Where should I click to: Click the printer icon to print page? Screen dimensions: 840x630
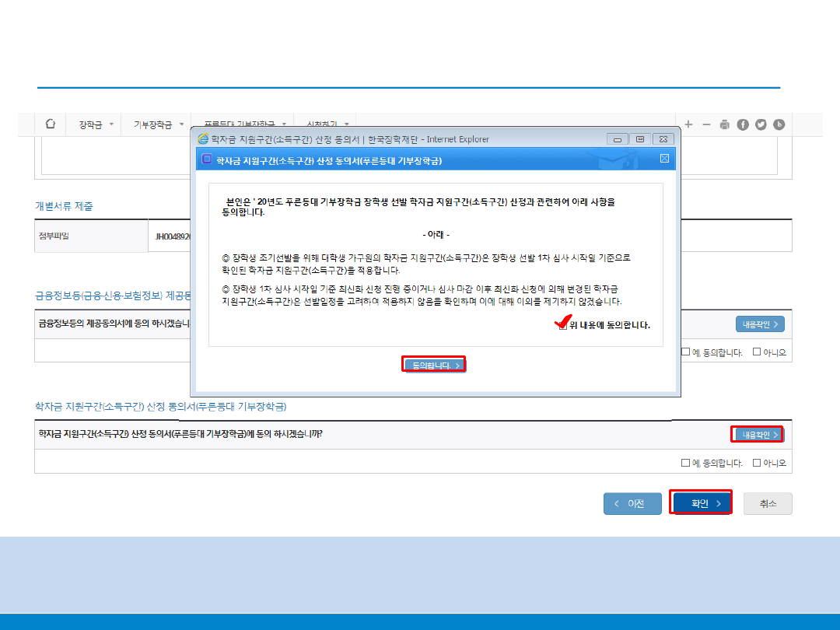click(725, 124)
